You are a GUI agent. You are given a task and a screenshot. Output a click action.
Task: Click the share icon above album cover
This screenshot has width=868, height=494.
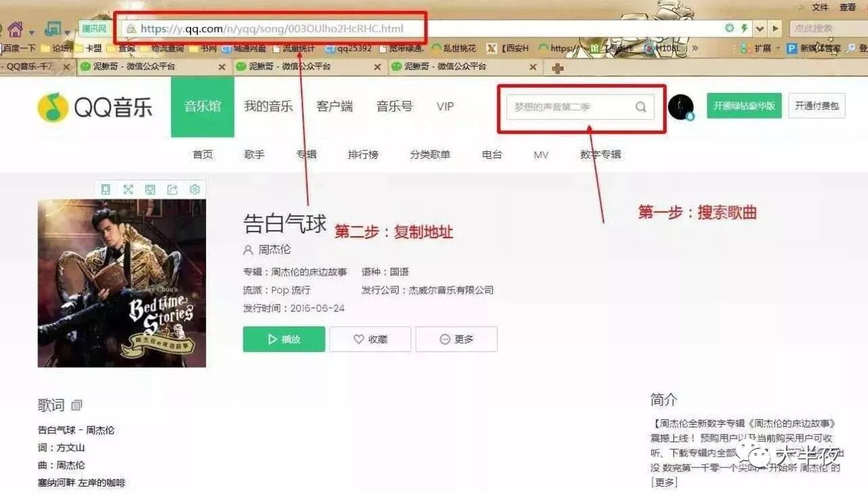(172, 190)
